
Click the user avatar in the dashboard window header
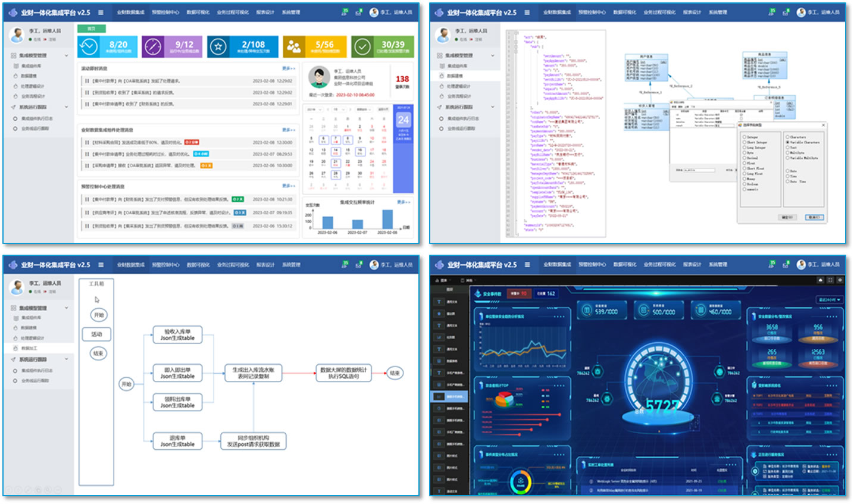click(x=374, y=12)
